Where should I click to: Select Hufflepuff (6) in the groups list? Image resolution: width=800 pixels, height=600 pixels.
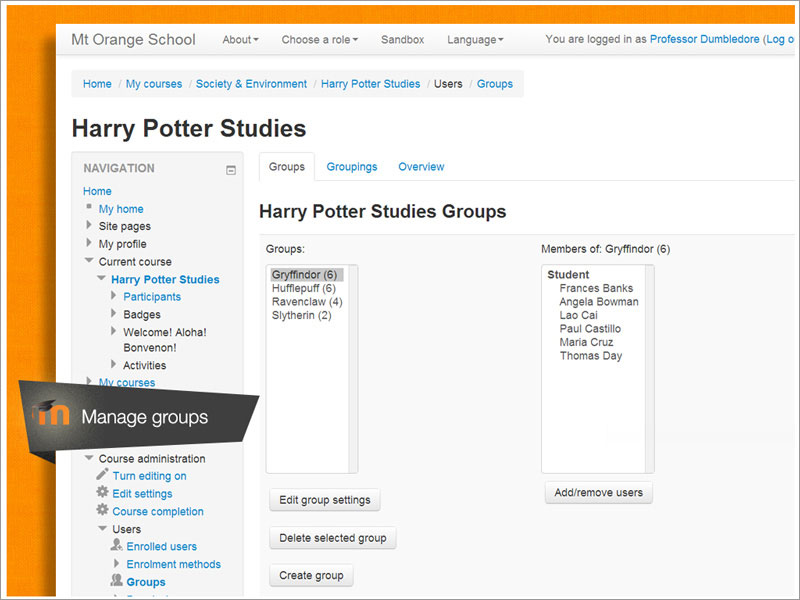click(304, 288)
